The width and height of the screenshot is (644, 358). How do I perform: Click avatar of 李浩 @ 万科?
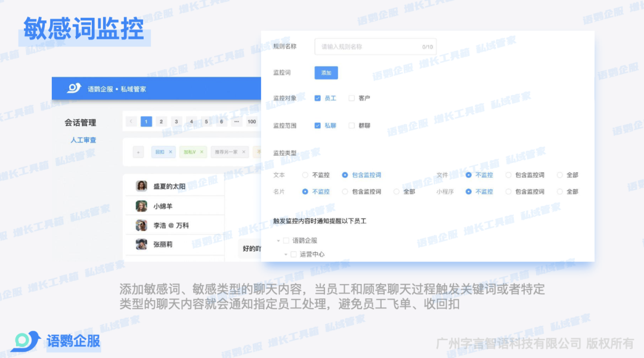click(141, 226)
